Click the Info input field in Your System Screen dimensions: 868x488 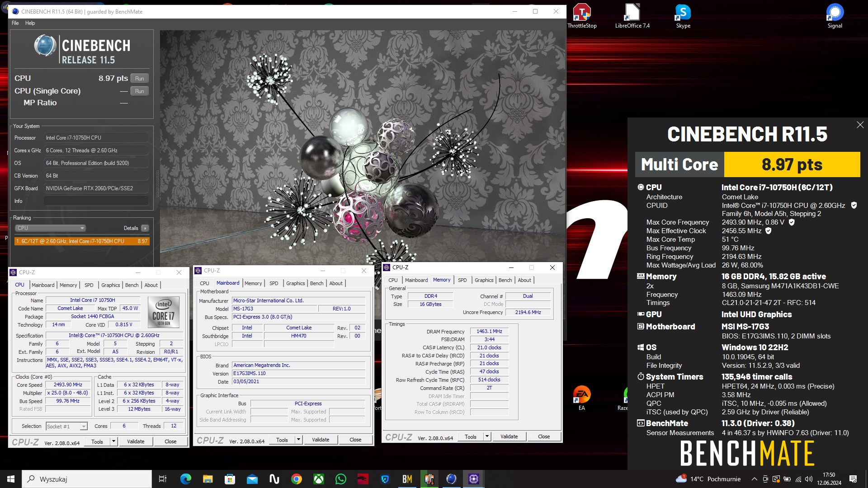pyautogui.click(x=96, y=201)
